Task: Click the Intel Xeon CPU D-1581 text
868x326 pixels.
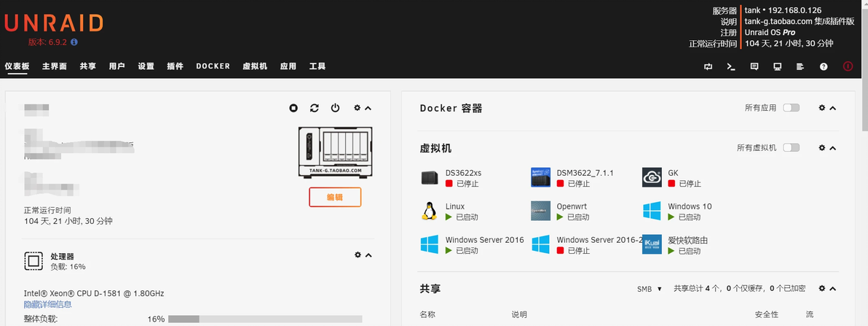Action: click(93, 293)
